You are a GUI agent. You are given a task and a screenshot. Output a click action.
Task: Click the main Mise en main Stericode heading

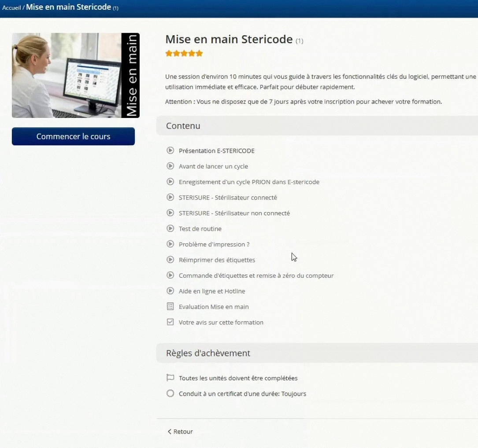tap(229, 39)
